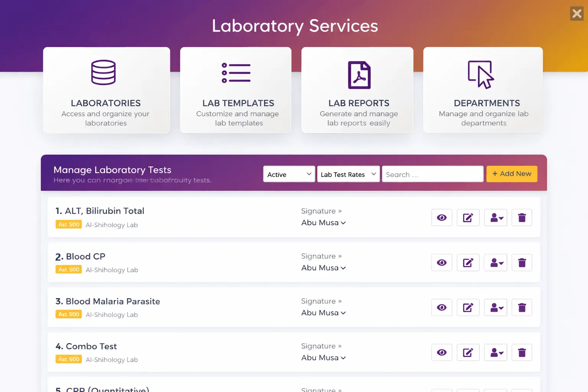The image size is (588, 392).
Task: Click the Ast. 500 rate badge on Combo Test
Action: tap(69, 359)
